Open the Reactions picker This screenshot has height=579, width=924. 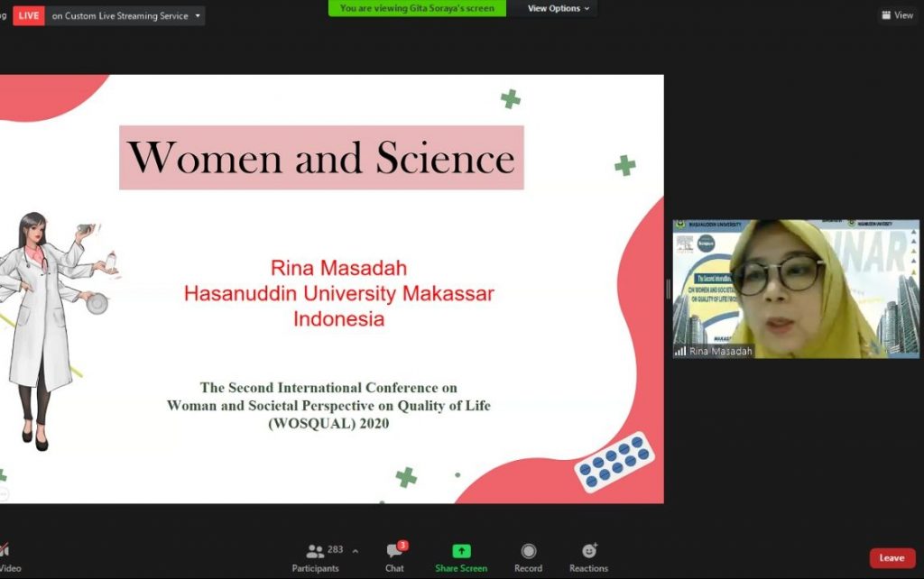click(588, 551)
